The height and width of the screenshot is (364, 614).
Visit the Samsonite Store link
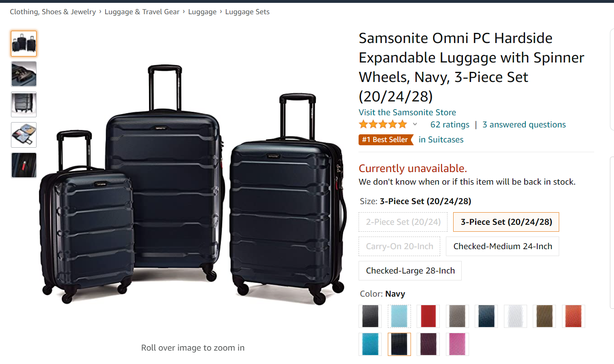click(x=407, y=112)
